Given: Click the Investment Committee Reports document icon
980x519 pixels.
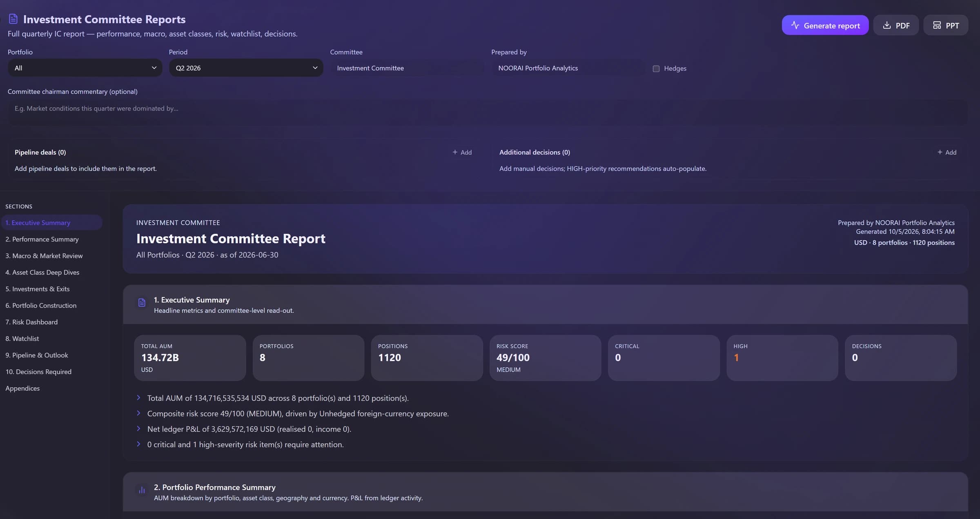Looking at the screenshot, I should click(13, 19).
